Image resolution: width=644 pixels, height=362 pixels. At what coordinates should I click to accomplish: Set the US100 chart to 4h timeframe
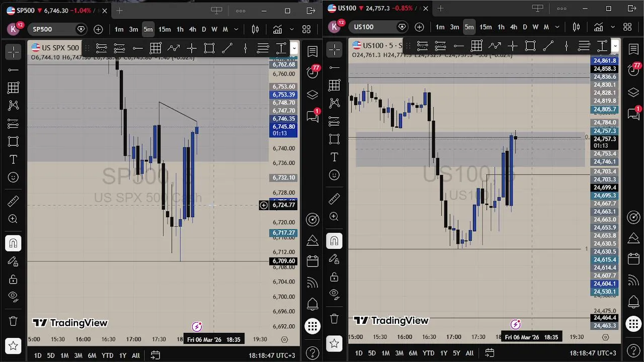tap(514, 27)
